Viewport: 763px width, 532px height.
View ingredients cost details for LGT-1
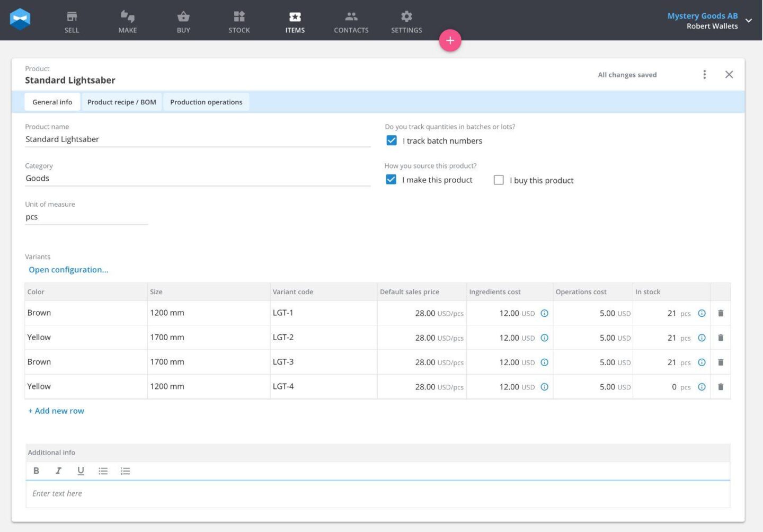pyautogui.click(x=544, y=313)
